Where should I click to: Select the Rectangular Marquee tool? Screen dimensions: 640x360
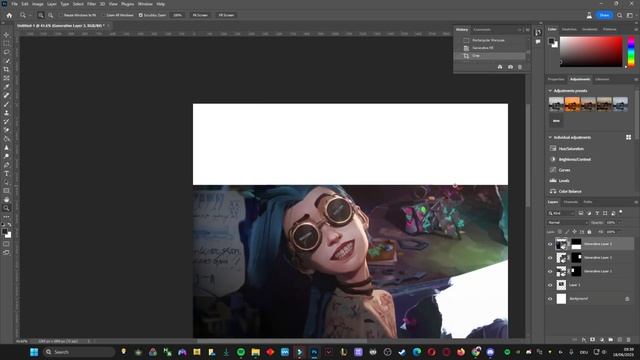click(6, 44)
